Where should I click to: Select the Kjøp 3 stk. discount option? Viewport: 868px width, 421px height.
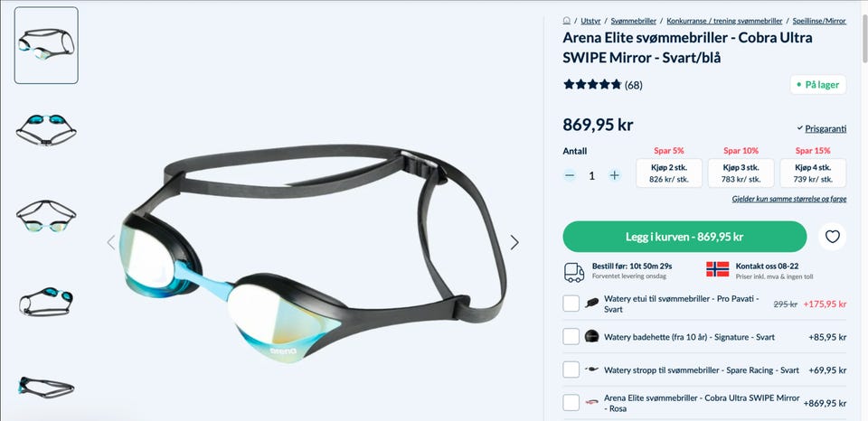pyautogui.click(x=741, y=173)
